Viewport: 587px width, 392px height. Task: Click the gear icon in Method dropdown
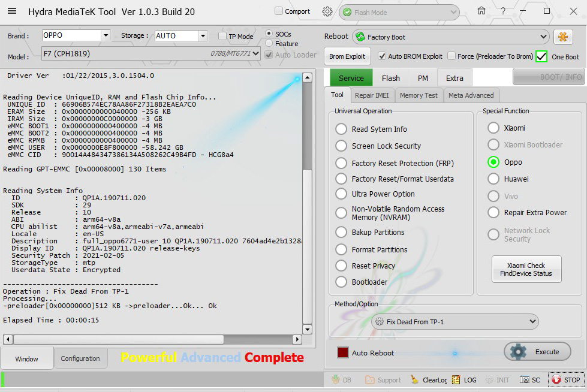coord(379,322)
